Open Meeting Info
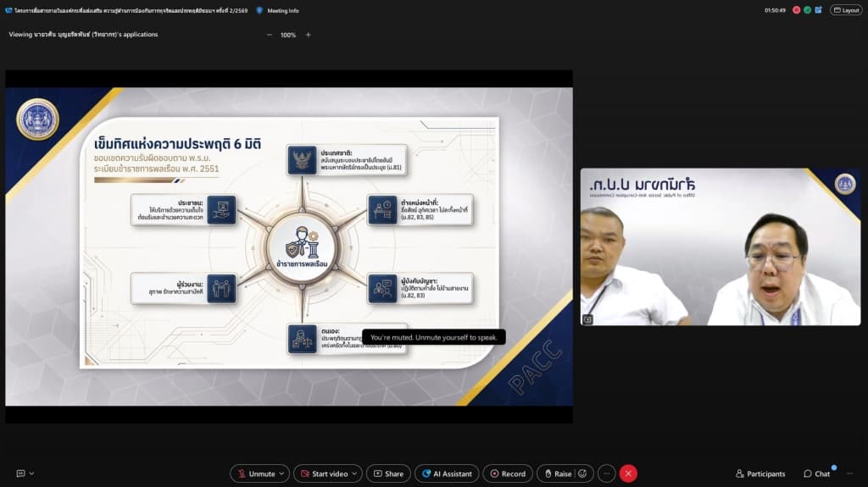 (283, 10)
